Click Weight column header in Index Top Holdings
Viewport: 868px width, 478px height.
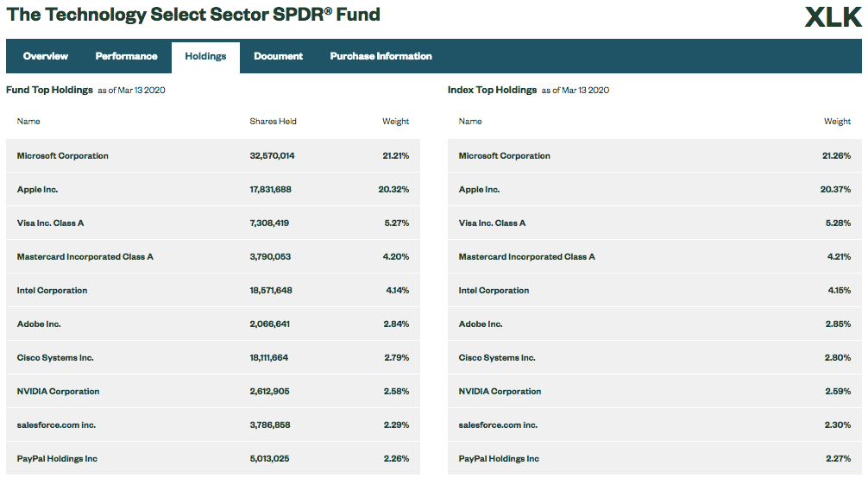coord(837,122)
